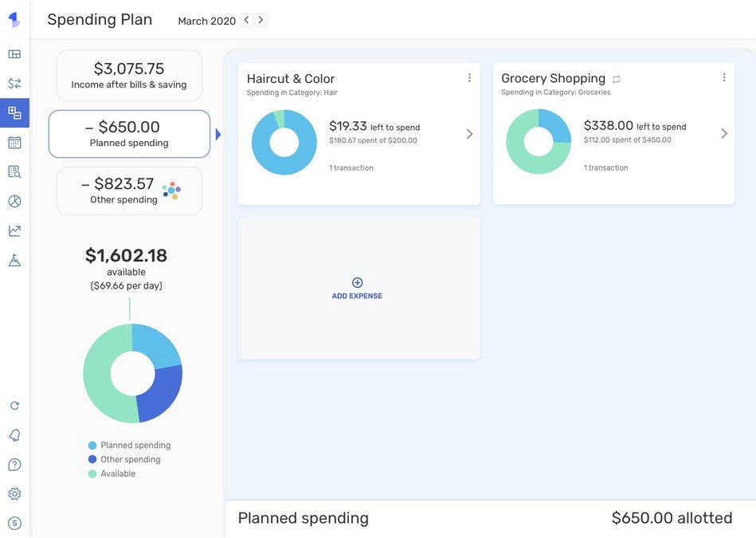This screenshot has height=538, width=756.
Task: Open the pie chart reports icon
Action: (x=14, y=202)
